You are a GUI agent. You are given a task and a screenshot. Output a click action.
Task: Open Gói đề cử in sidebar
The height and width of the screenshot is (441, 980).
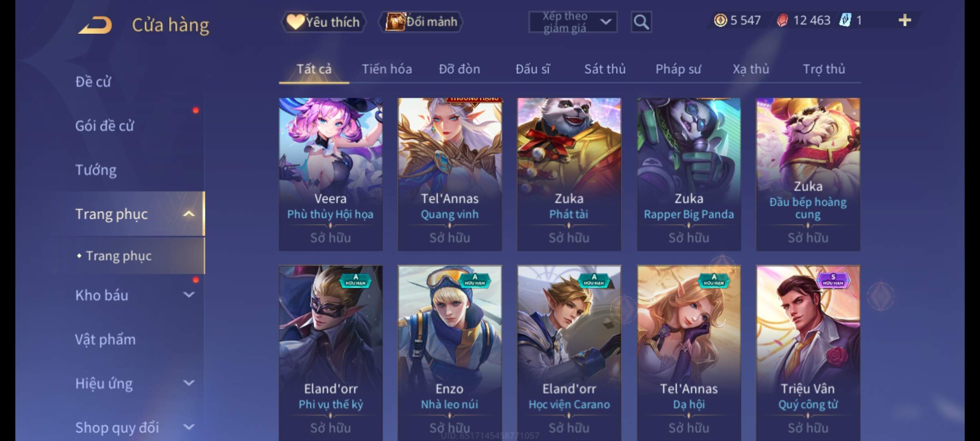point(105,125)
